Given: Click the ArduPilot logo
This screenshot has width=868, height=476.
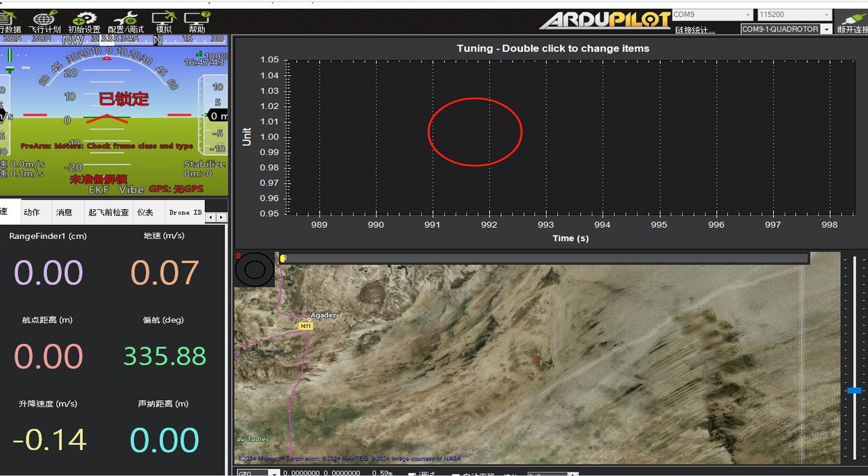Looking at the screenshot, I should click(605, 21).
